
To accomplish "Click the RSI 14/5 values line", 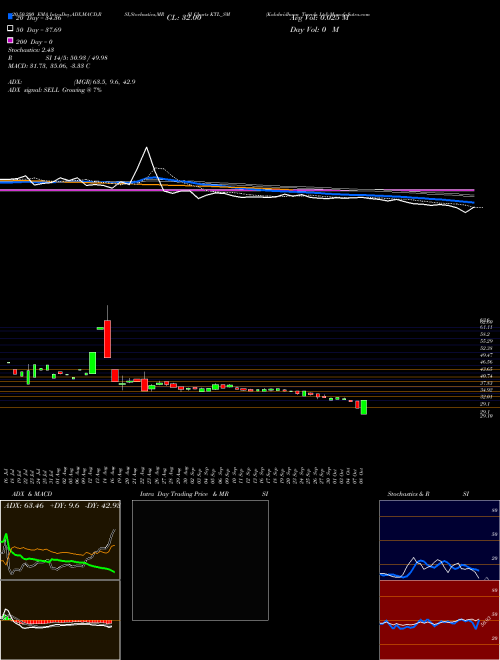I will tap(58, 58).
